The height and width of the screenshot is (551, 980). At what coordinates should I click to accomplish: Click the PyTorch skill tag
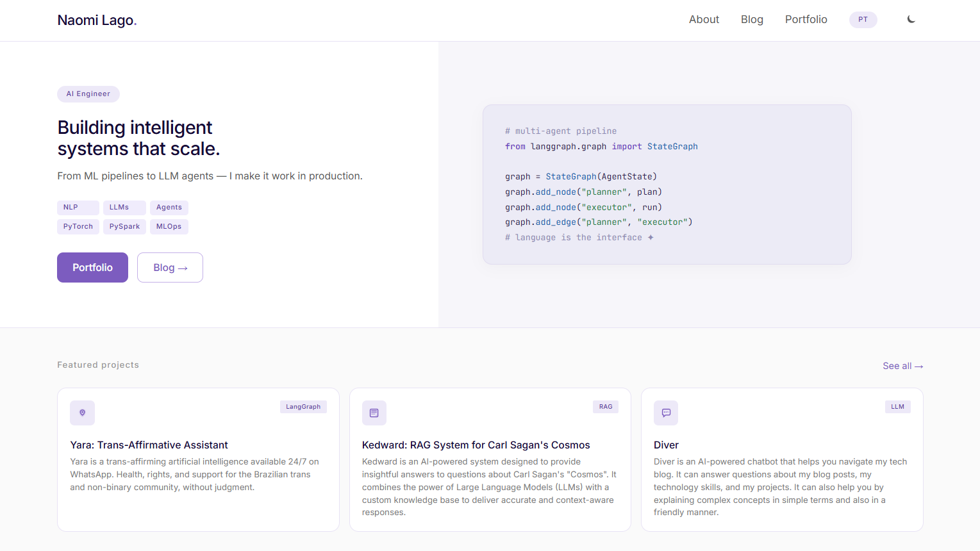78,227
